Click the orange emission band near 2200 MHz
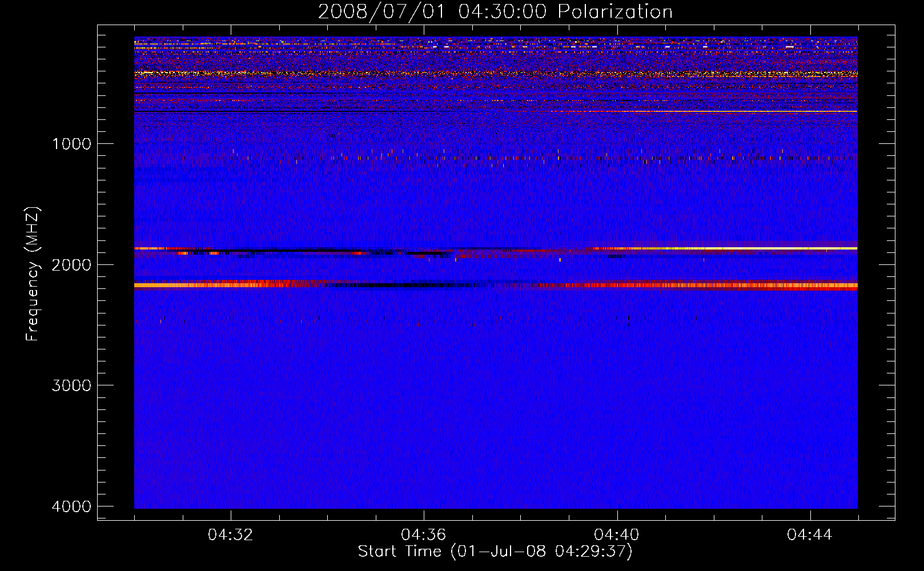Image resolution: width=924 pixels, height=571 pixels. tap(496, 285)
